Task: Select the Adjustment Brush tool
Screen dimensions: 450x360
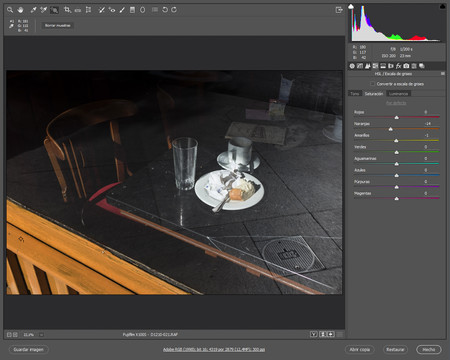Action: point(122,10)
